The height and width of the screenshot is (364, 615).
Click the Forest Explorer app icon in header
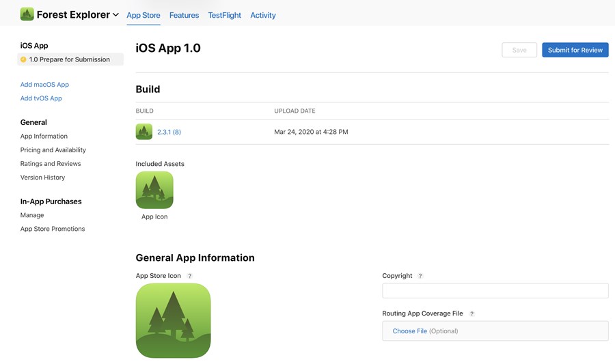[x=27, y=14]
